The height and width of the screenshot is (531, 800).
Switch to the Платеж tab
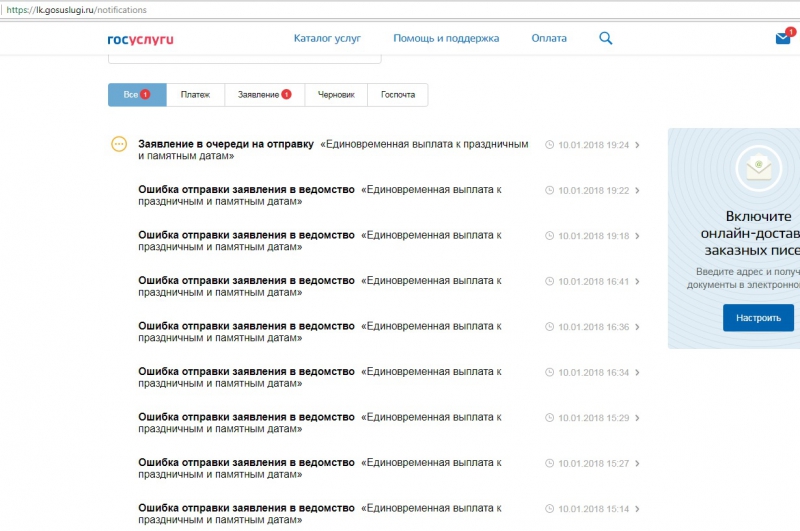[x=195, y=95]
